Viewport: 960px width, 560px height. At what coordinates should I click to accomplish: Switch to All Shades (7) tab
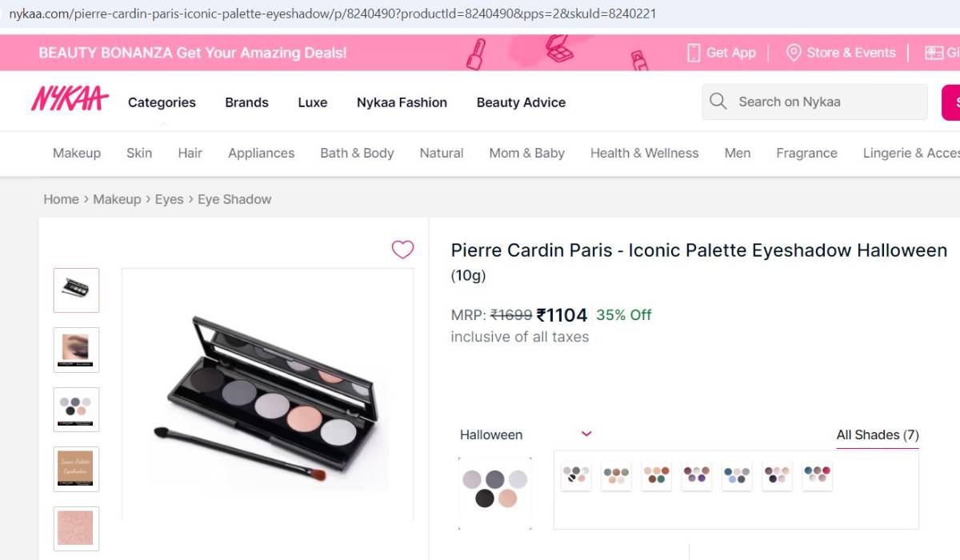pyautogui.click(x=877, y=435)
